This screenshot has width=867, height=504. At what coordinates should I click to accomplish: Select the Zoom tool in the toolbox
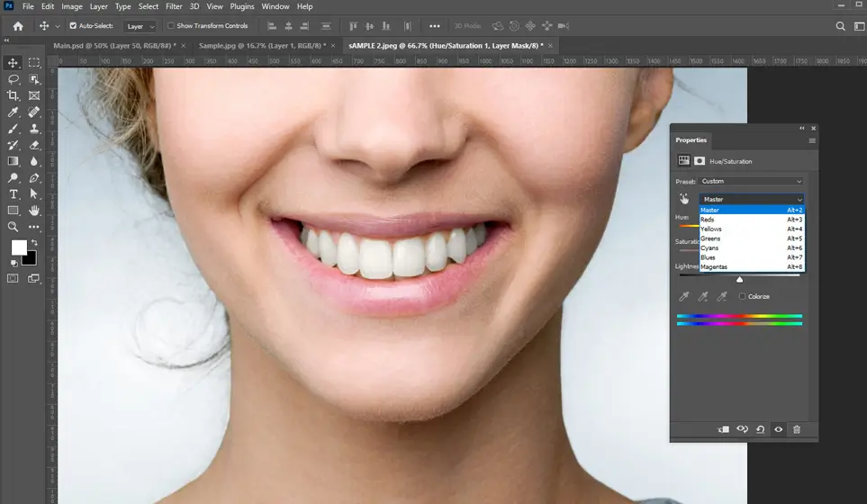[x=13, y=227]
